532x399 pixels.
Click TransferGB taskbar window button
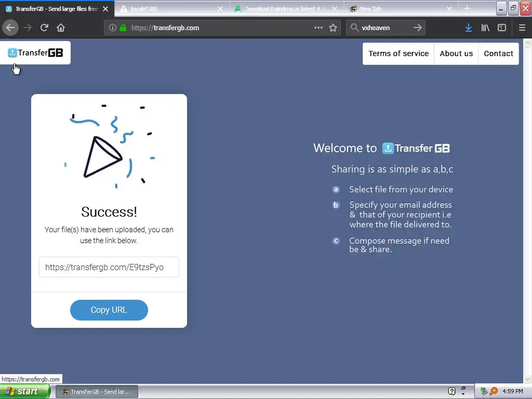[97, 392]
